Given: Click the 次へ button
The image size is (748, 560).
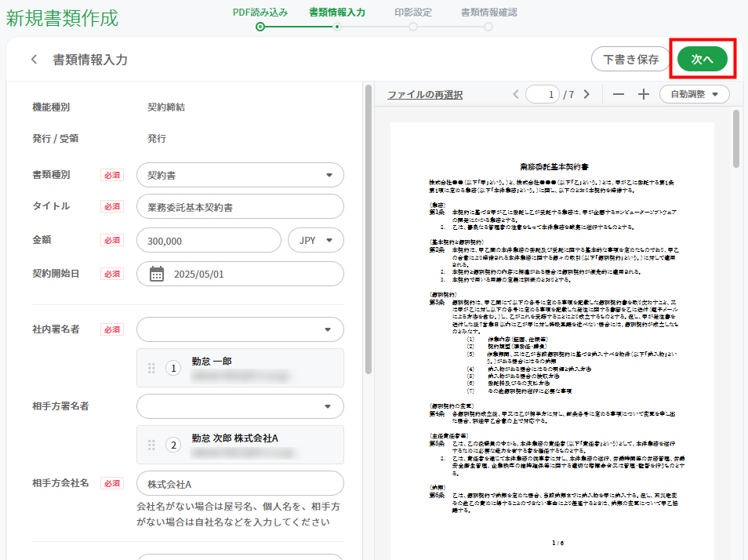Looking at the screenshot, I should tap(703, 59).
